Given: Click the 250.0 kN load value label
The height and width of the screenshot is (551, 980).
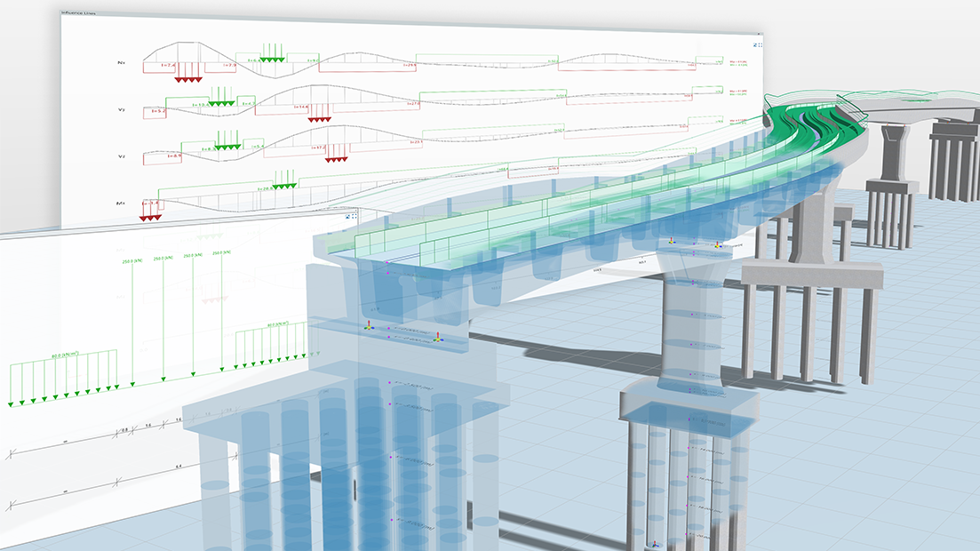Looking at the screenshot, I should [132, 260].
